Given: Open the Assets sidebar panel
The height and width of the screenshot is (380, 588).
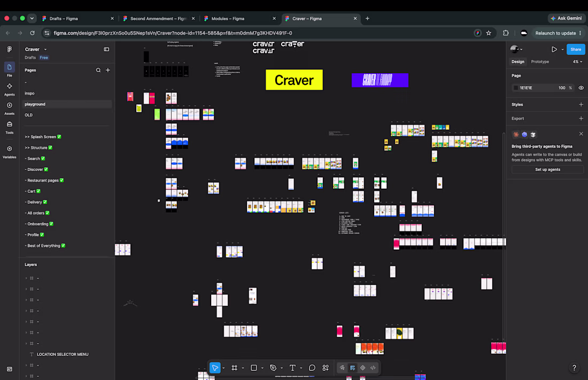Looking at the screenshot, I should coord(10,108).
